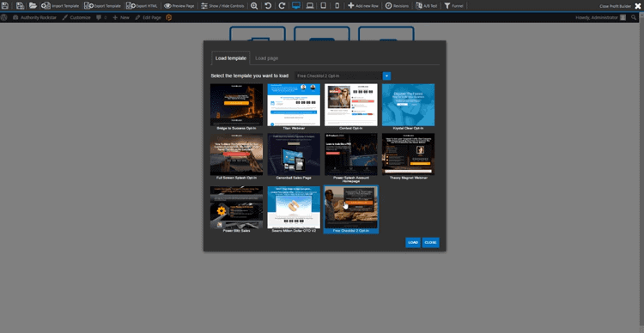Switch to the Load template tab

click(x=230, y=58)
